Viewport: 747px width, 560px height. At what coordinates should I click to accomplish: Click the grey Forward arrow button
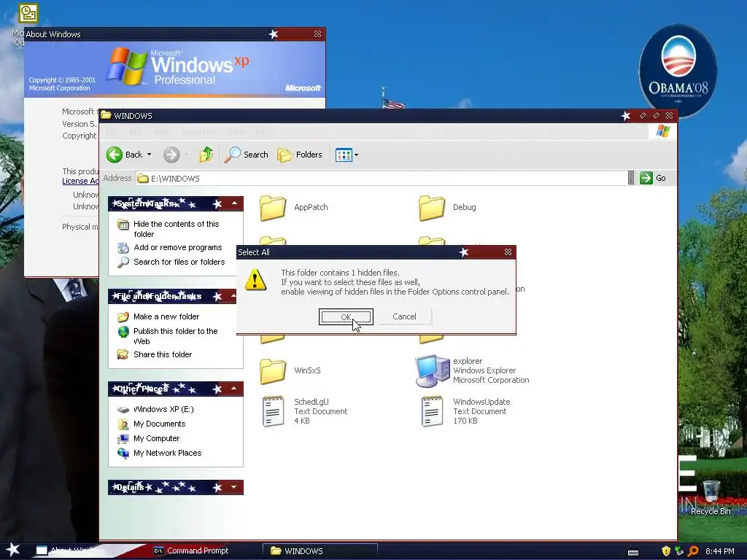(171, 155)
